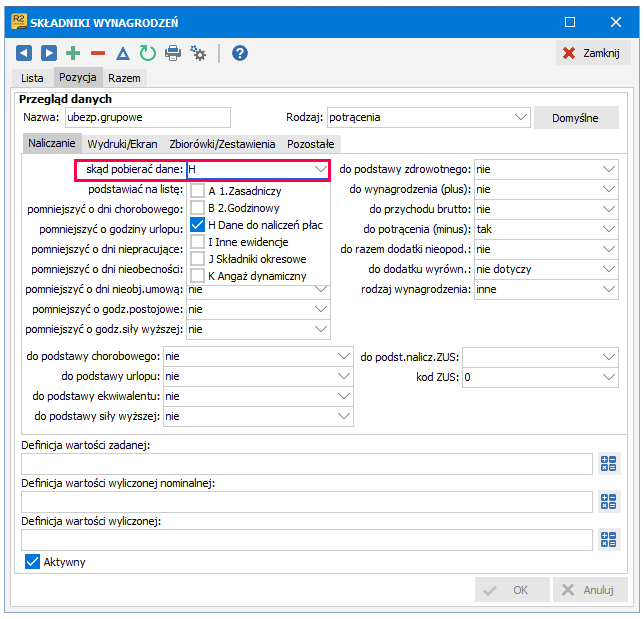The image size is (644, 619).
Task: Confirm with the OK button
Action: click(512, 590)
